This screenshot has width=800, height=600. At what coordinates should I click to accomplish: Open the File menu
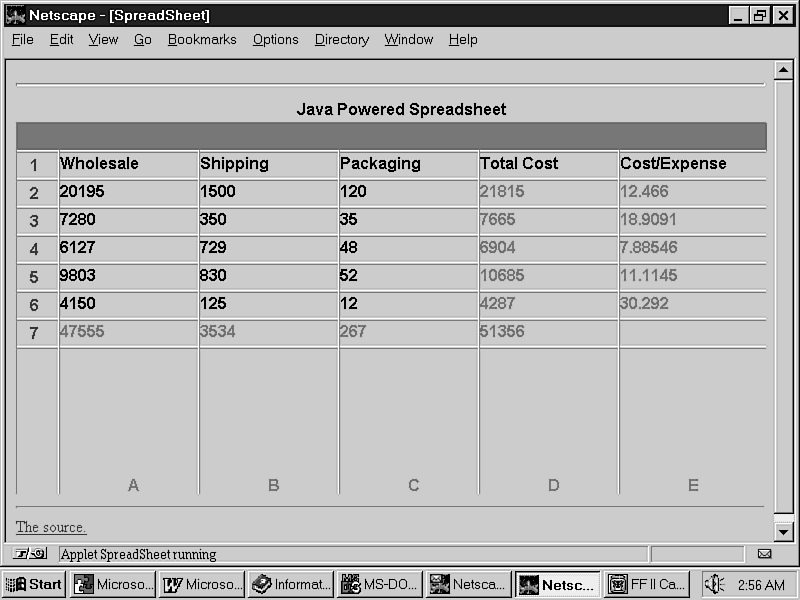(22, 40)
